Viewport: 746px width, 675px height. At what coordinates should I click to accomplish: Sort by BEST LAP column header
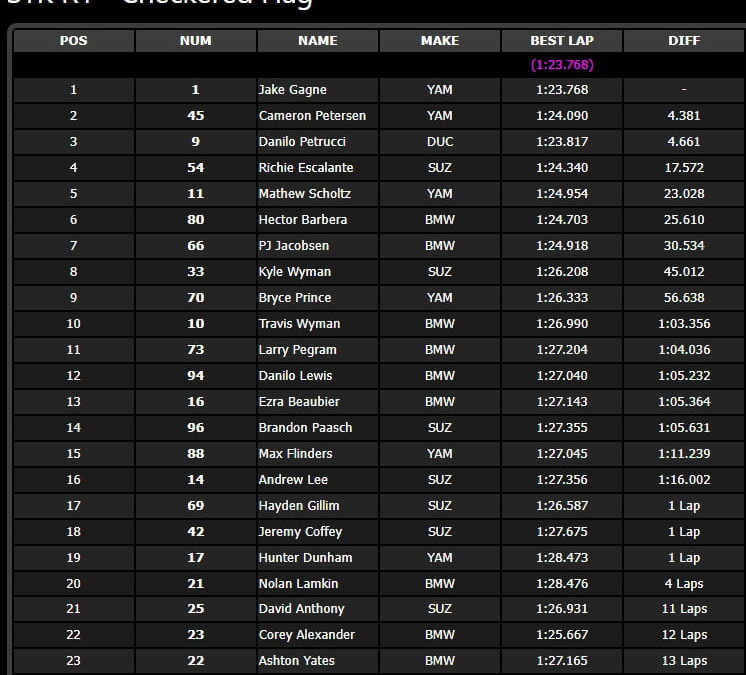(x=561, y=41)
